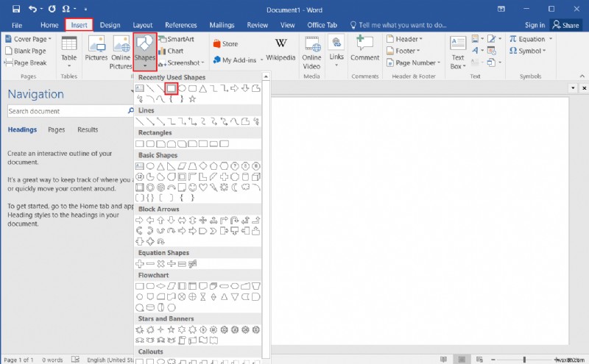Insert the plus sign equation shape

(140, 263)
